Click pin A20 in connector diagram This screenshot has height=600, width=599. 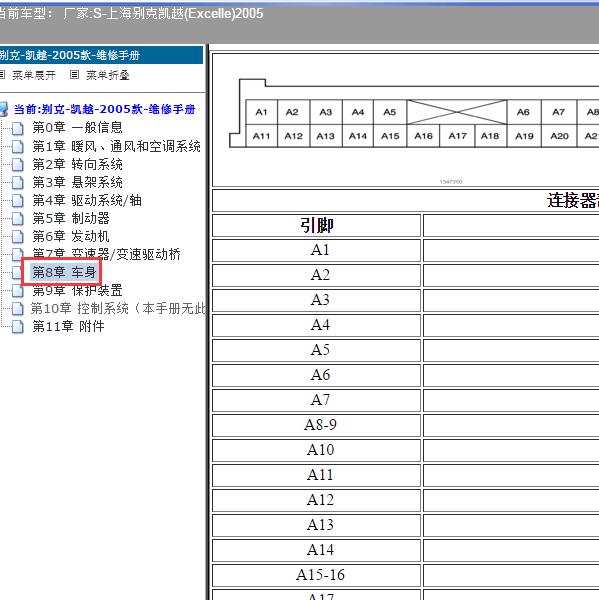click(x=559, y=136)
